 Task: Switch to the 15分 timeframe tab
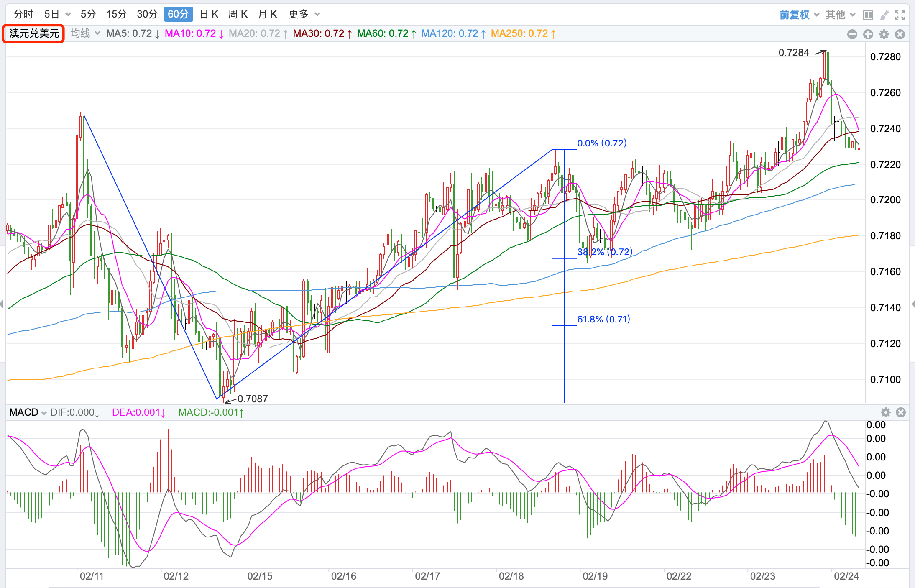tap(116, 14)
